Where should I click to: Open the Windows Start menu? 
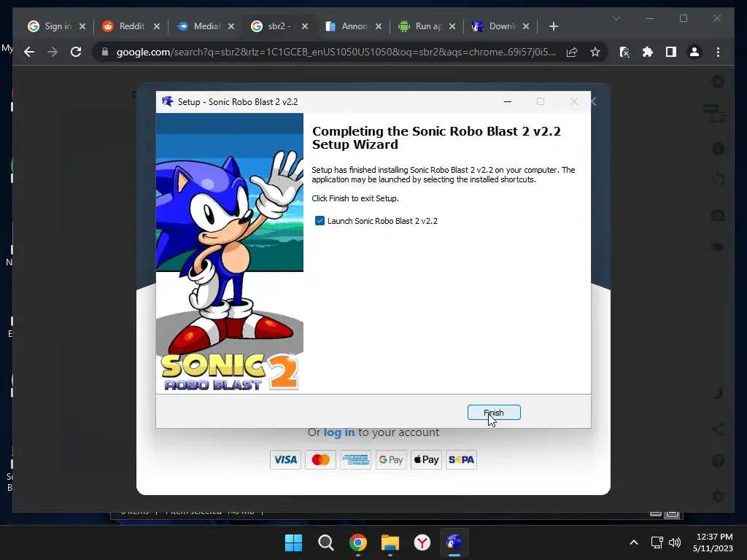pyautogui.click(x=293, y=542)
